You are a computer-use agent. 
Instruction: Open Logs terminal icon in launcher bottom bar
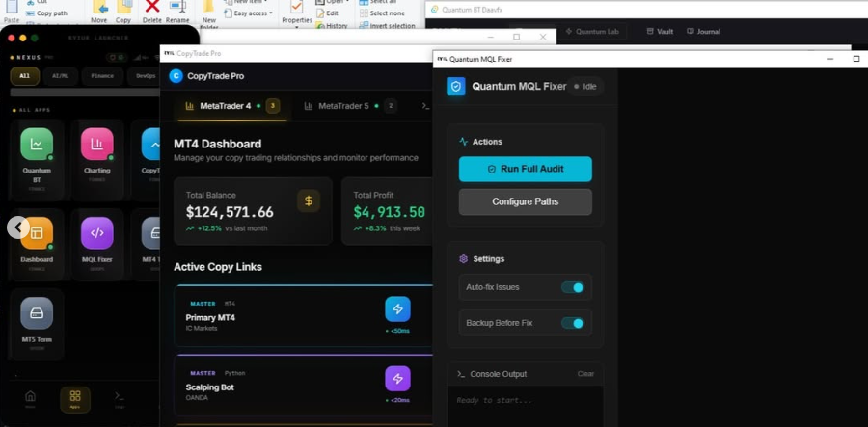coord(119,398)
